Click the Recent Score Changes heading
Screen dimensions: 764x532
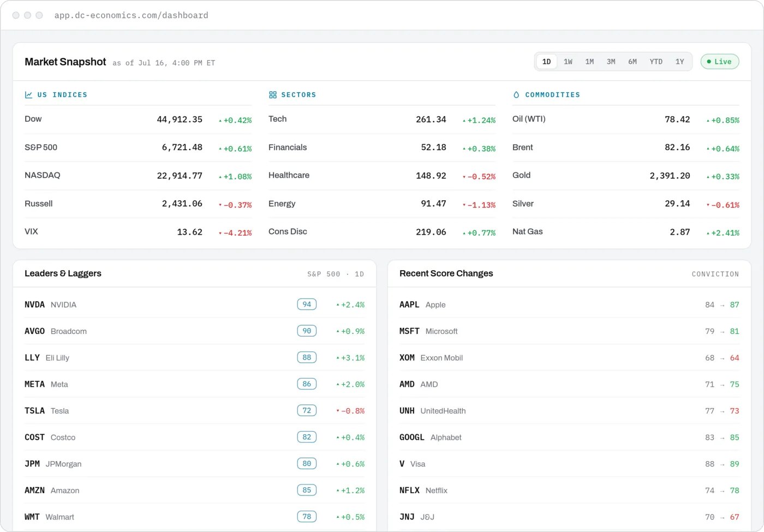tap(446, 273)
